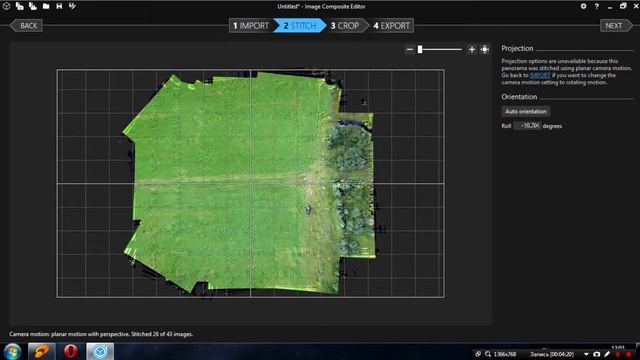Click the recorder pencil draw icon
The width and height of the screenshot is (640, 360).
coord(607,354)
